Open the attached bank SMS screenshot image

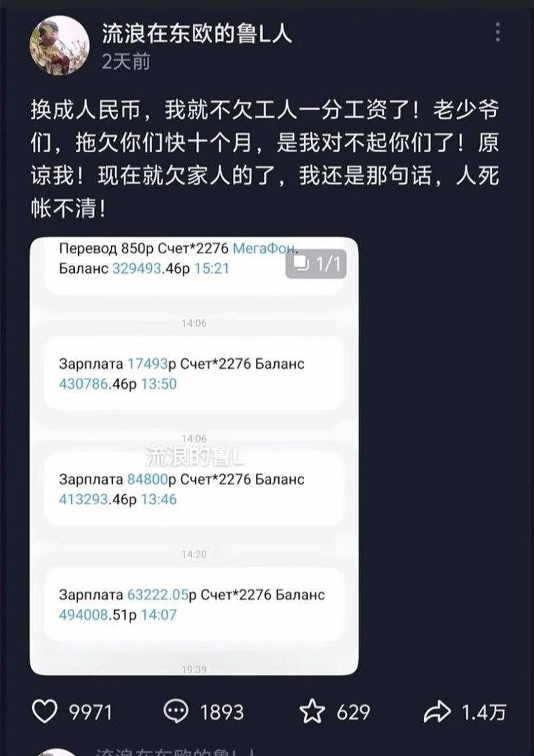[194, 456]
